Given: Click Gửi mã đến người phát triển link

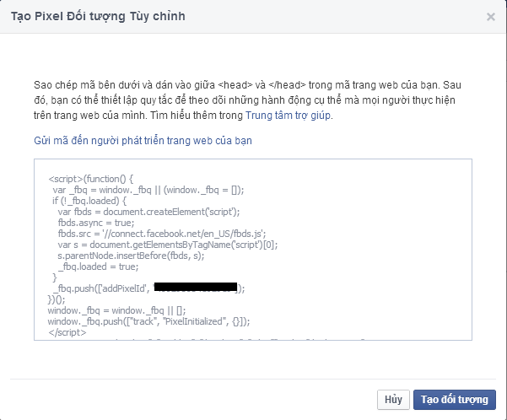Looking at the screenshot, I should coord(143,141).
